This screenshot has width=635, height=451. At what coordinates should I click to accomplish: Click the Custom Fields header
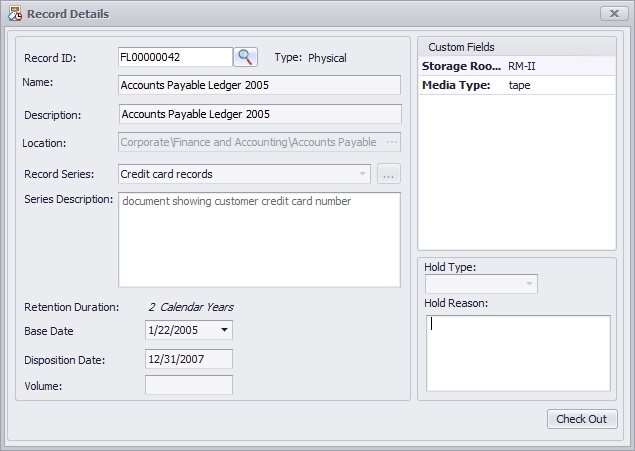click(x=516, y=47)
